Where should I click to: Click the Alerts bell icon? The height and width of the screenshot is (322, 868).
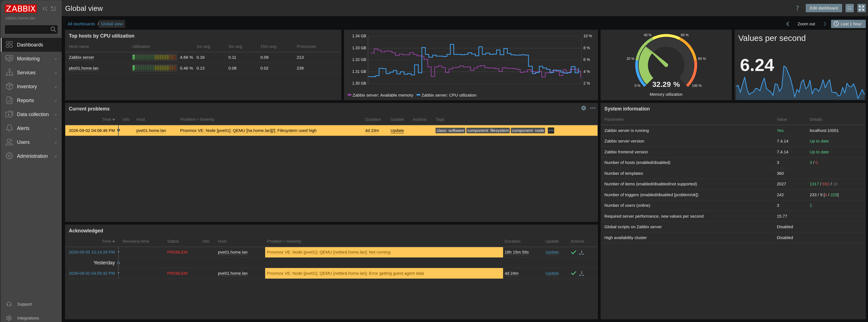[x=9, y=128]
